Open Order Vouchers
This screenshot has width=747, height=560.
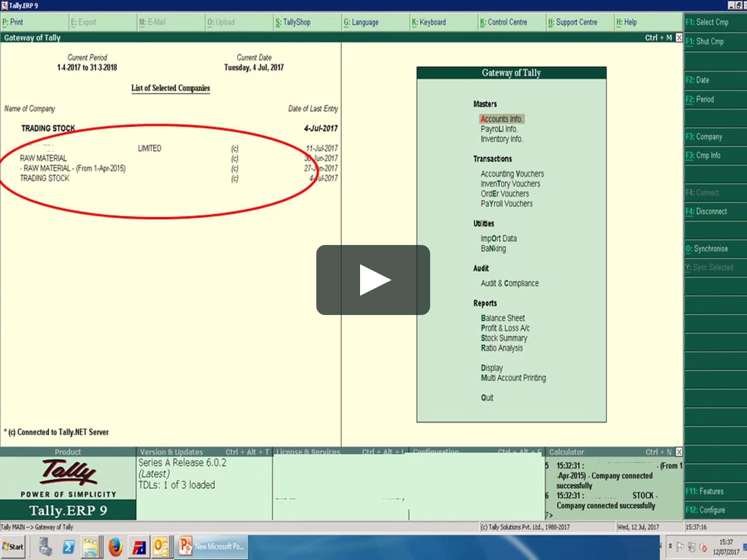[505, 194]
